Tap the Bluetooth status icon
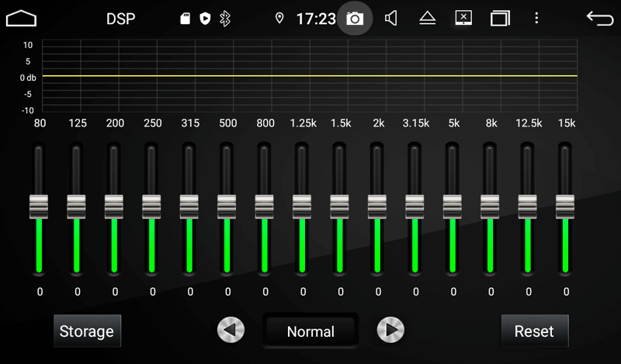 pyautogui.click(x=225, y=18)
